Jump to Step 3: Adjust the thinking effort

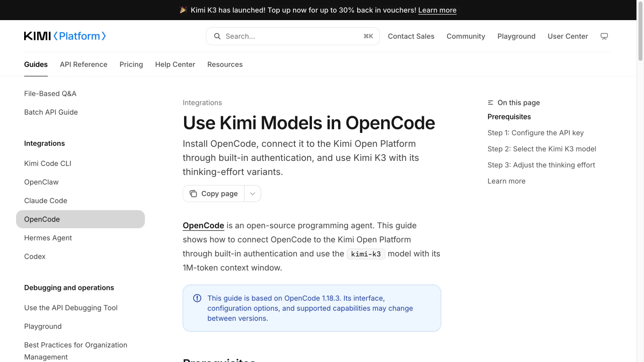point(541,165)
